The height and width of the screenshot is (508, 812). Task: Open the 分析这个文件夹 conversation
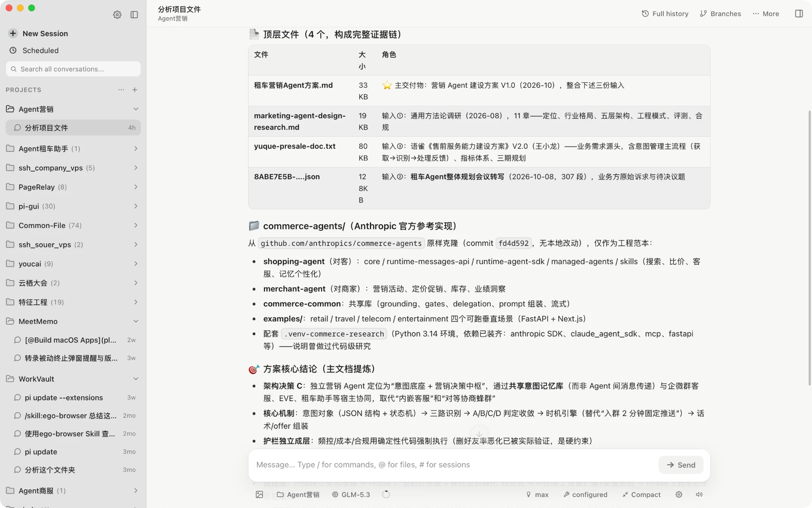73,470
